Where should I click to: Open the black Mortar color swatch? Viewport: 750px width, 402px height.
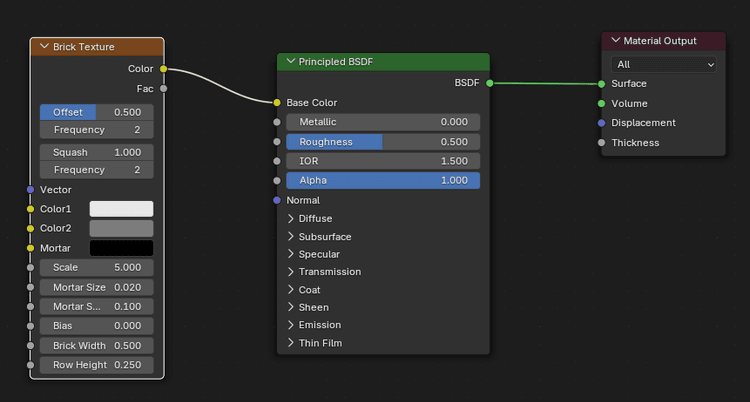[x=121, y=248]
